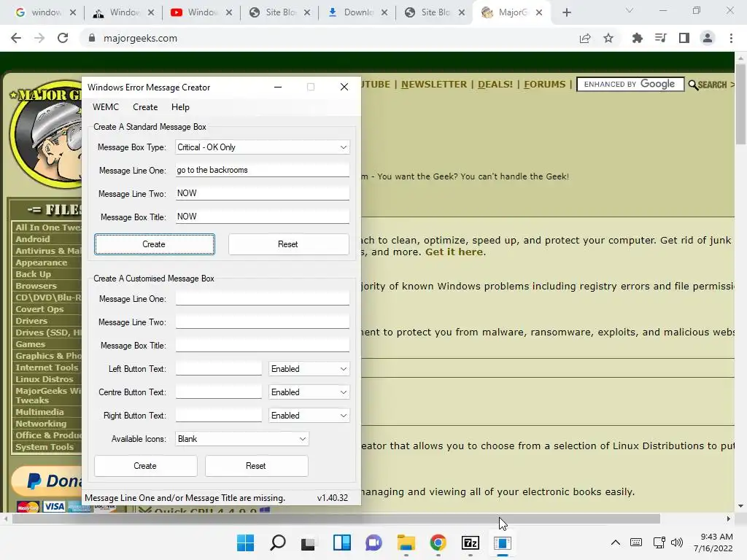The height and width of the screenshot is (560, 747).
Task: Click standard Message Line Two field
Action: pyautogui.click(x=262, y=193)
